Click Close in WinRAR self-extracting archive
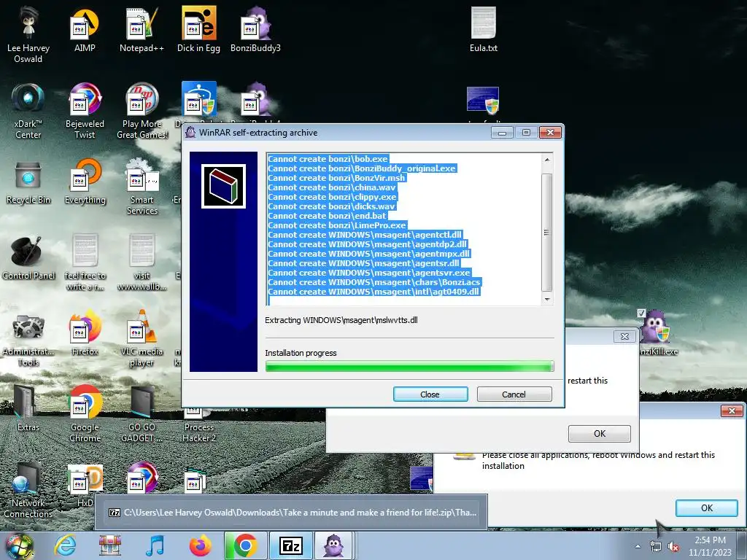The width and height of the screenshot is (747, 560). [430, 394]
